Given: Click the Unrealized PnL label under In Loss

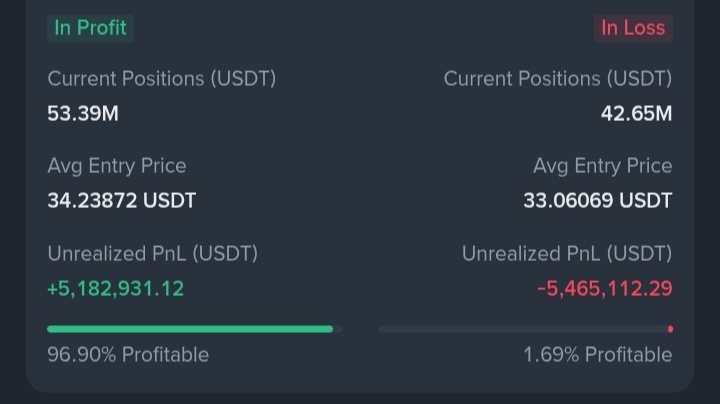Looking at the screenshot, I should [566, 254].
